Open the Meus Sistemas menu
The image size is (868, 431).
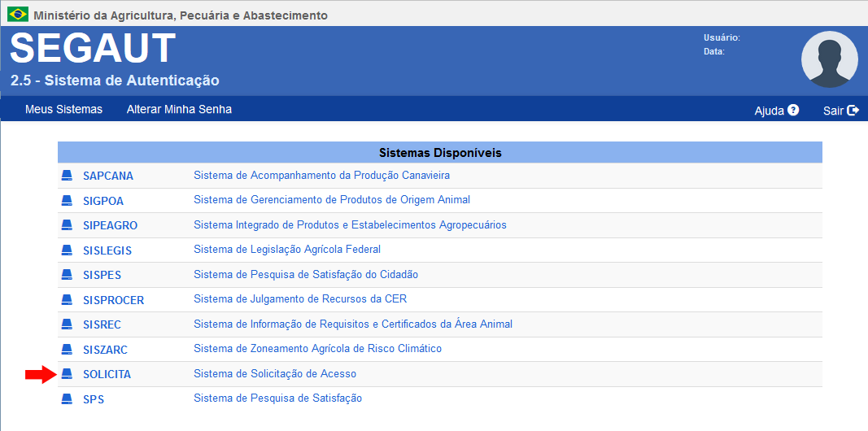pyautogui.click(x=63, y=109)
